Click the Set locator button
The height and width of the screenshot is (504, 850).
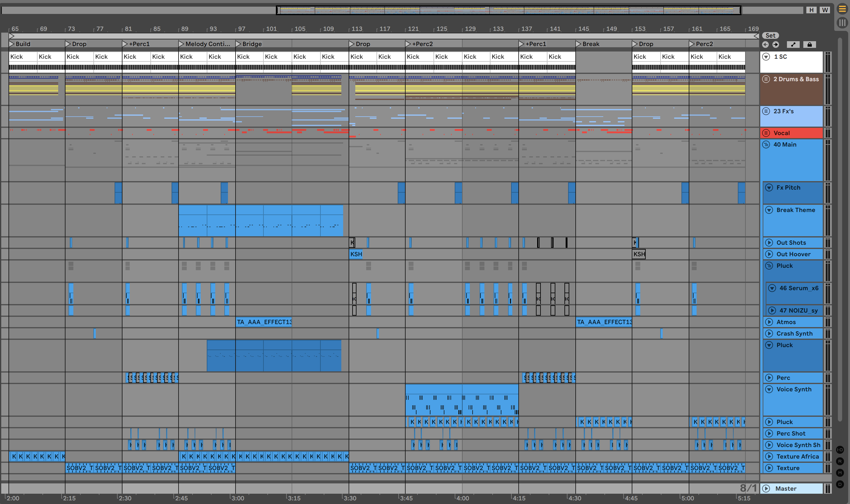770,35
